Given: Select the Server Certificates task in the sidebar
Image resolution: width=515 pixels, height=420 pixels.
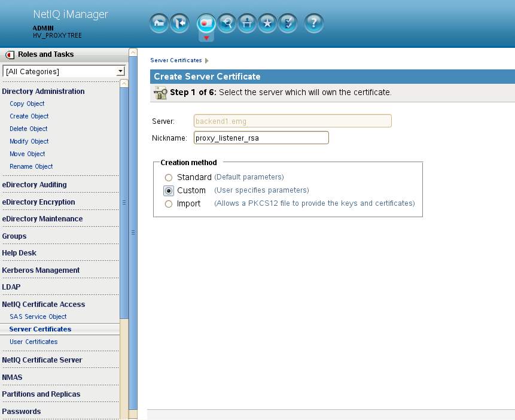Looking at the screenshot, I should (40, 329).
